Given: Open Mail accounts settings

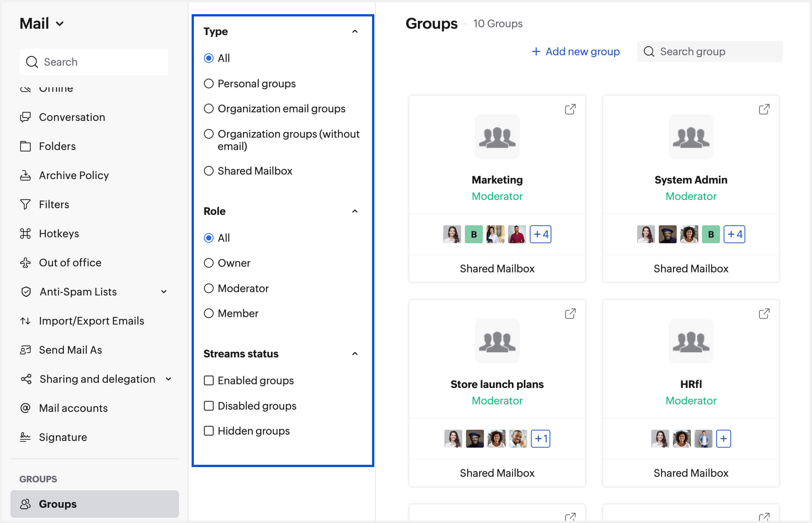Looking at the screenshot, I should pyautogui.click(x=73, y=408).
